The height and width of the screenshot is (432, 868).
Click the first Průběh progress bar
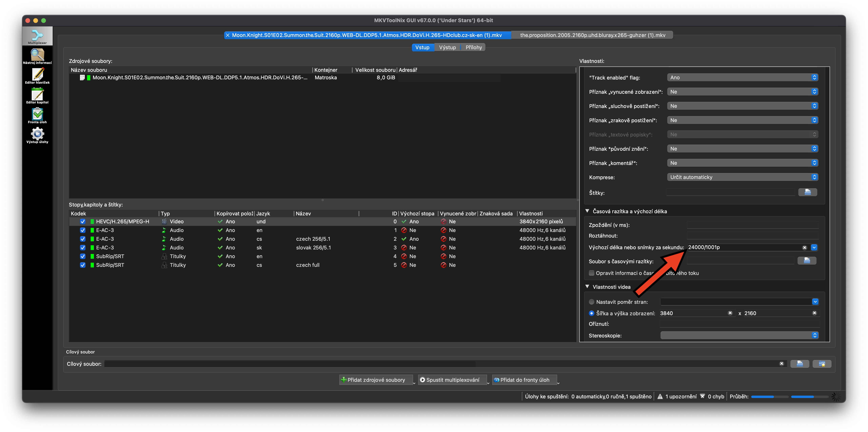pyautogui.click(x=770, y=397)
